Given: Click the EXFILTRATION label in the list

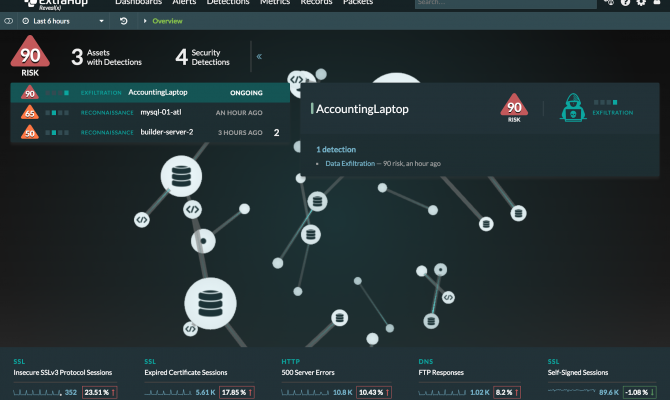Looking at the screenshot, I should pos(101,93).
